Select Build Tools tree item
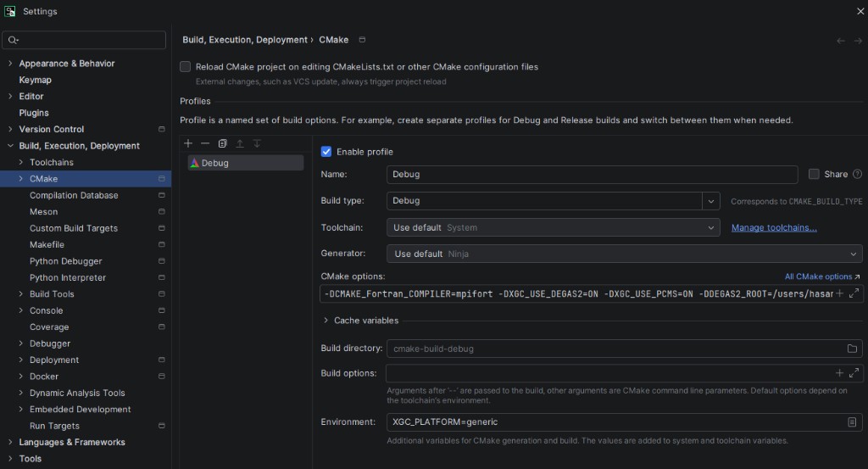The width and height of the screenshot is (868, 469). pos(52,294)
